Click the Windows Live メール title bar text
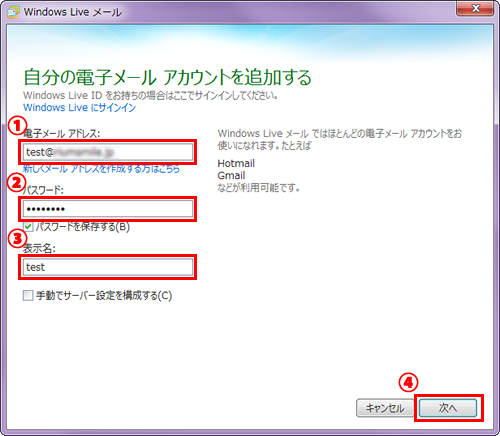The width and height of the screenshot is (500, 436). (73, 12)
